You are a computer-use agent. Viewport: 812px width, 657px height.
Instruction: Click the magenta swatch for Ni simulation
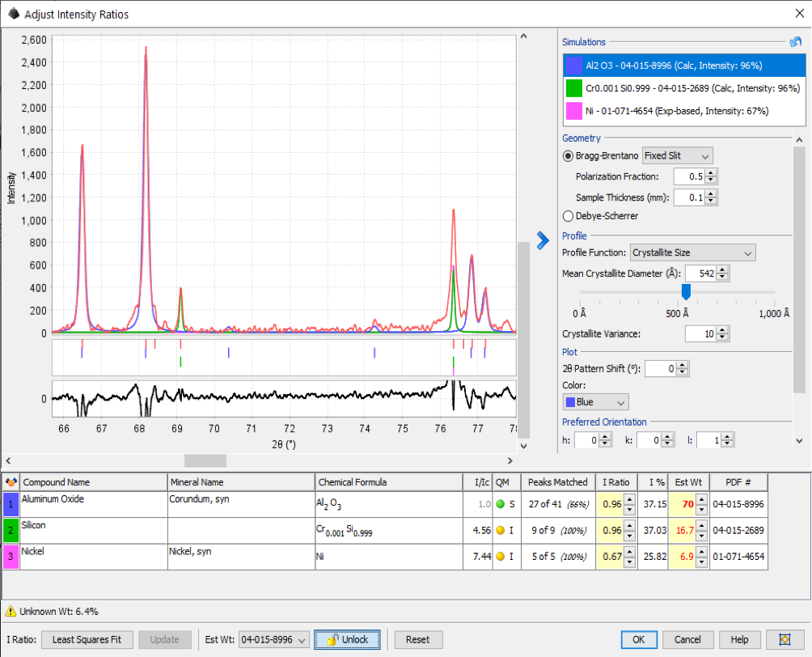point(573,111)
